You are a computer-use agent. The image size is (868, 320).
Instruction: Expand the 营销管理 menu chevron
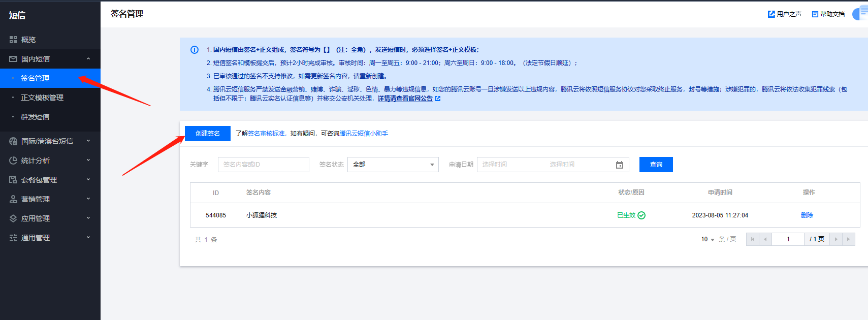tap(88, 199)
